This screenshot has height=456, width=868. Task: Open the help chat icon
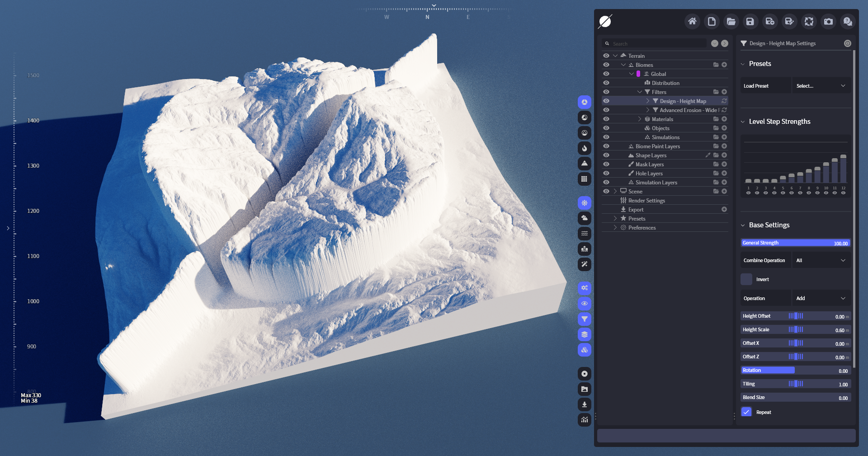(848, 21)
